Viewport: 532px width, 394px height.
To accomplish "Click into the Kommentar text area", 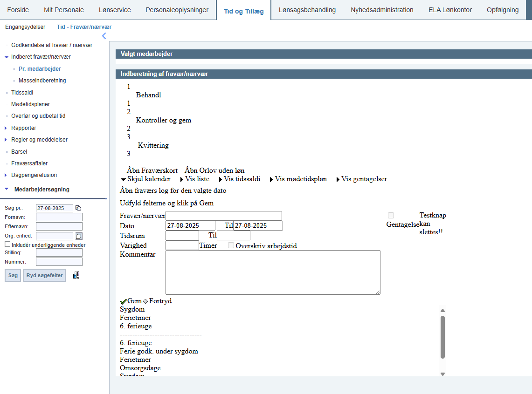I will point(273,272).
